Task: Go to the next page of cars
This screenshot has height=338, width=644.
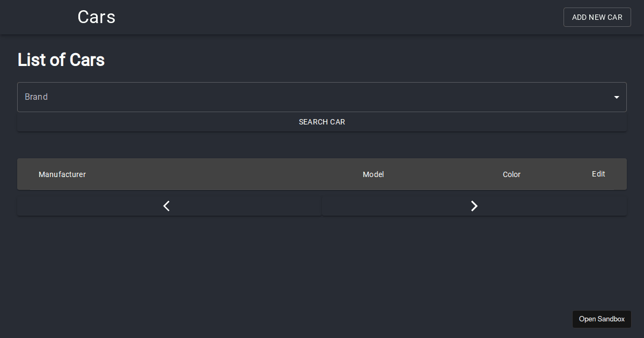Action: pyautogui.click(x=474, y=206)
